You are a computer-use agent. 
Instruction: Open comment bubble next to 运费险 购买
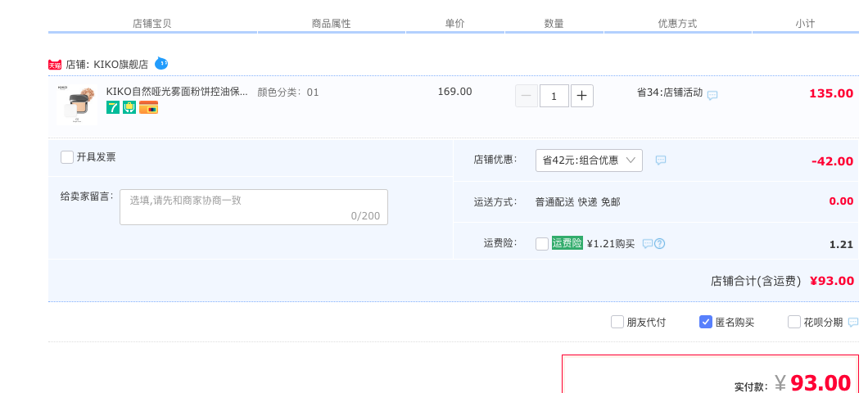point(647,243)
